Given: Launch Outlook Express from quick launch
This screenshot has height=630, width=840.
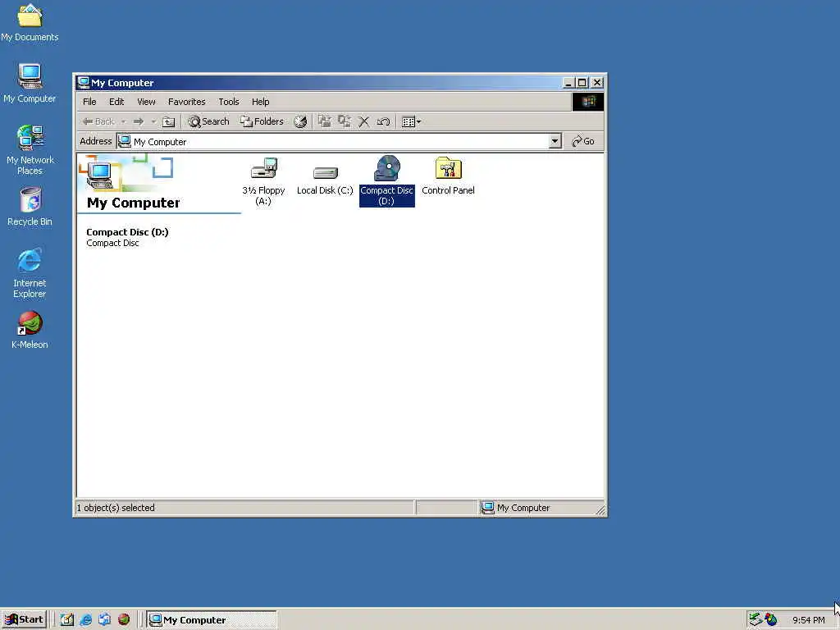Looking at the screenshot, I should (104, 619).
